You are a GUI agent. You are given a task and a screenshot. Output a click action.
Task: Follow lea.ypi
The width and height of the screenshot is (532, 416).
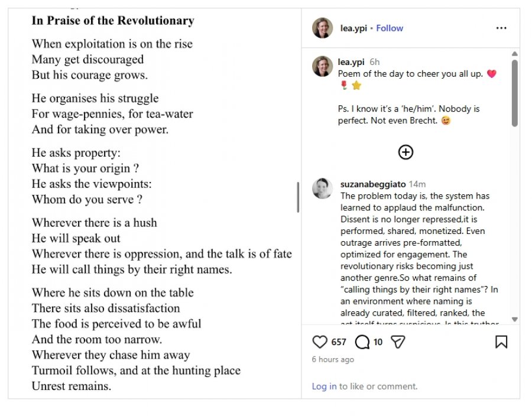[390, 28]
